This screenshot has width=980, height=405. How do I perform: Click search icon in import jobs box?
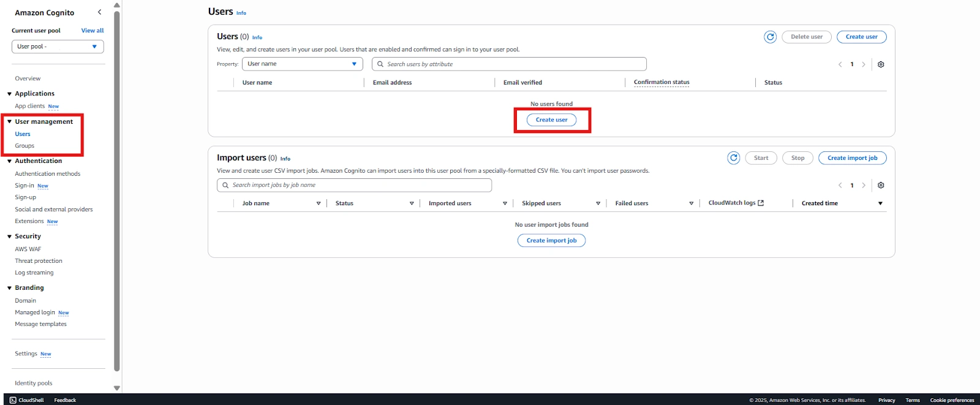point(225,185)
